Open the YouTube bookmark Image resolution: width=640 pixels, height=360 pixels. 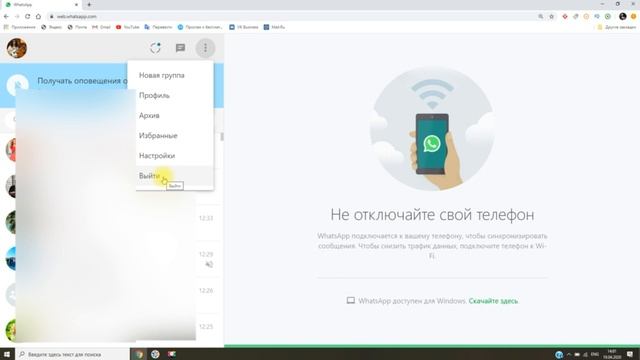(x=127, y=27)
